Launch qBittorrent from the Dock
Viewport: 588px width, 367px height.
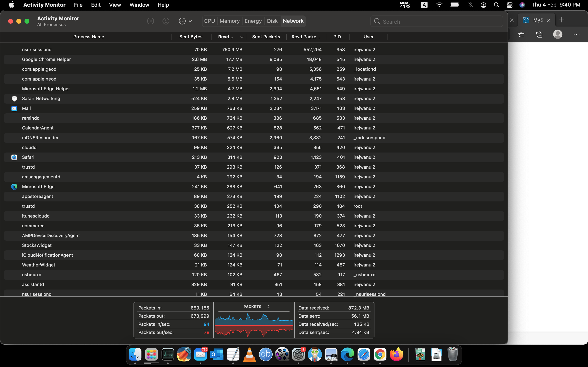coord(266,355)
